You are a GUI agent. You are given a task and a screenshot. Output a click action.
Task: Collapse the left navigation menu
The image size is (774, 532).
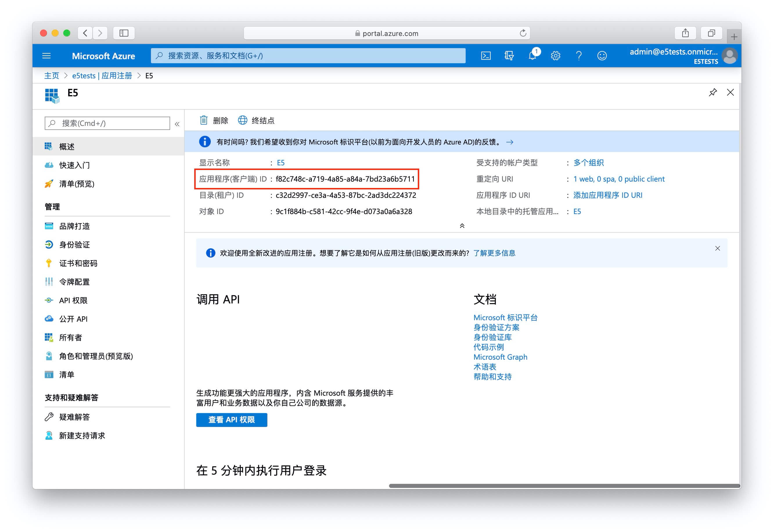pos(177,124)
